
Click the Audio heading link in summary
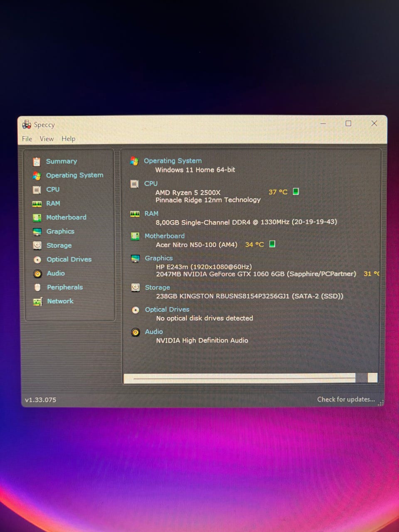tap(154, 332)
